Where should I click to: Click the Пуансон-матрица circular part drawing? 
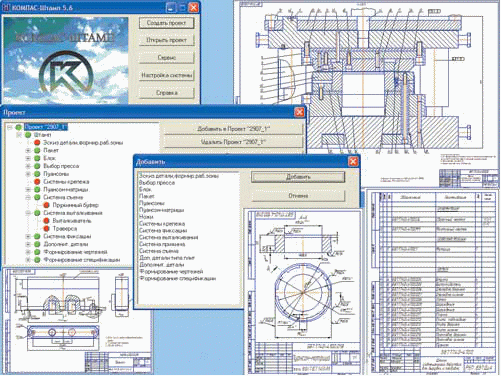[303, 292]
